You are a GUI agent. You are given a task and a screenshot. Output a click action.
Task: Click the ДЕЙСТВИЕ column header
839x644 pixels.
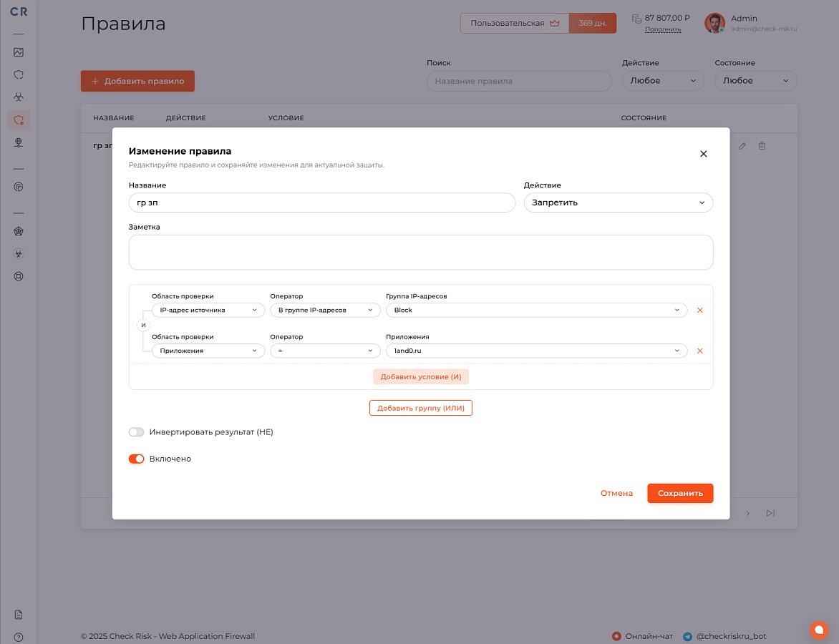click(x=185, y=117)
